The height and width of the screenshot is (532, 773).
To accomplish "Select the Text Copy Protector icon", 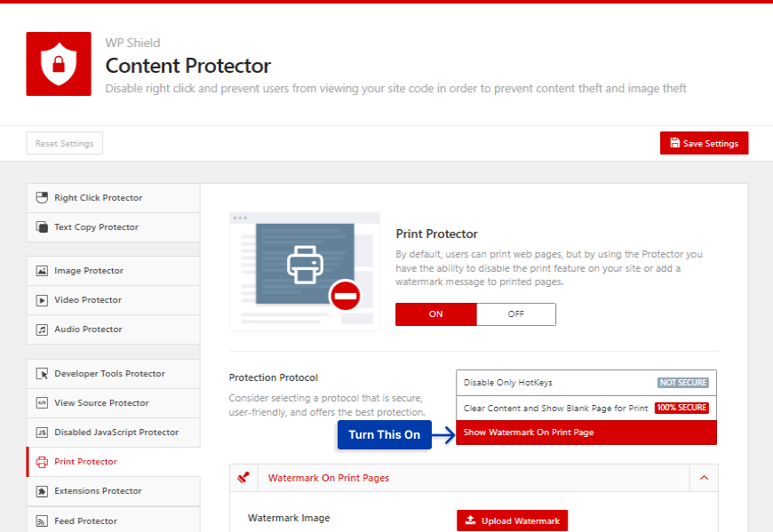I will coord(42,227).
